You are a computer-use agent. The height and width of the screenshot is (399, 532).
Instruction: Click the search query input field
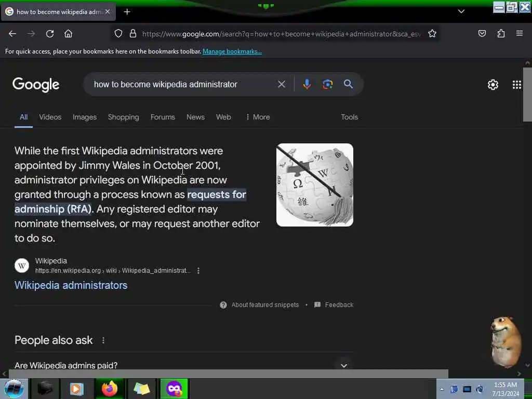coord(183,84)
